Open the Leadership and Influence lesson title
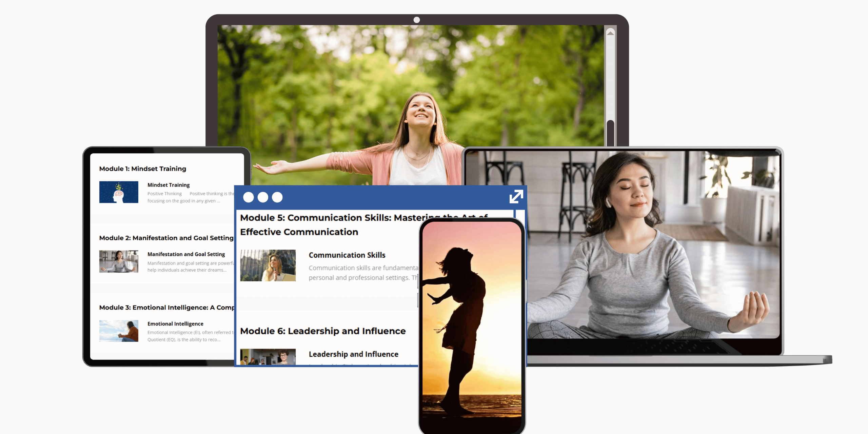This screenshot has width=868, height=434. click(x=353, y=354)
